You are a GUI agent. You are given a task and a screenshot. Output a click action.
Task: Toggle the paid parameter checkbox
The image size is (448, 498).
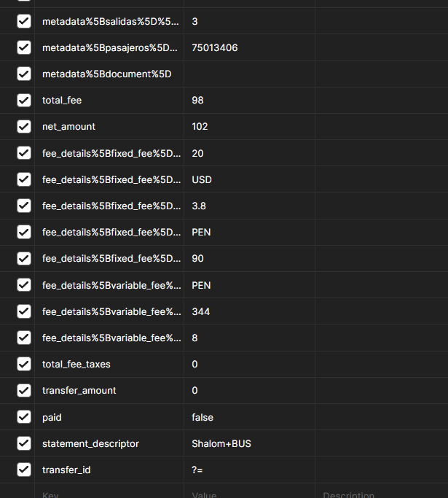[x=24, y=417]
